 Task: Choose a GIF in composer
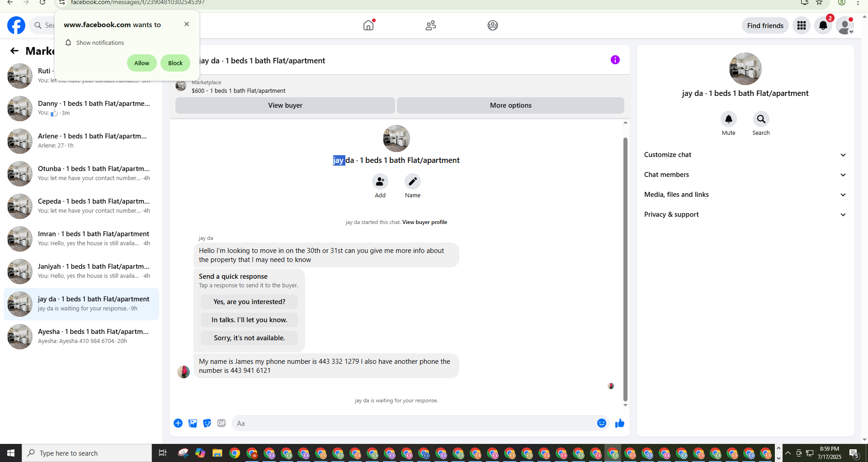click(x=222, y=423)
